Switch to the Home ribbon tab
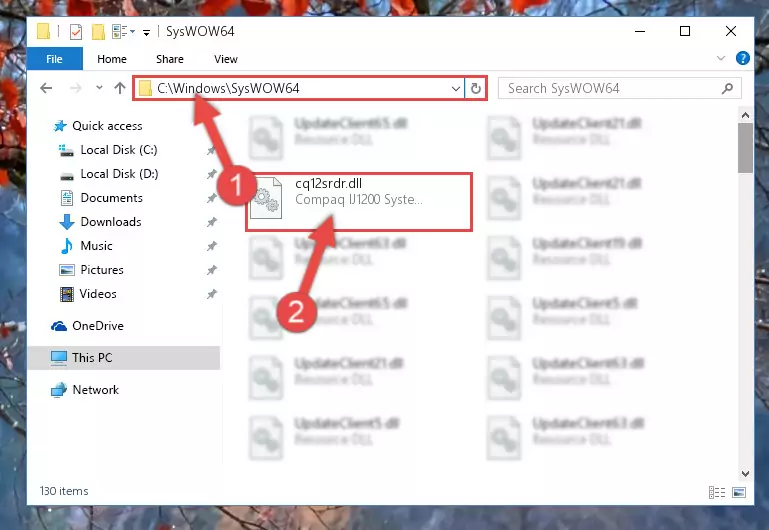Image resolution: width=769 pixels, height=530 pixels. coord(112,59)
